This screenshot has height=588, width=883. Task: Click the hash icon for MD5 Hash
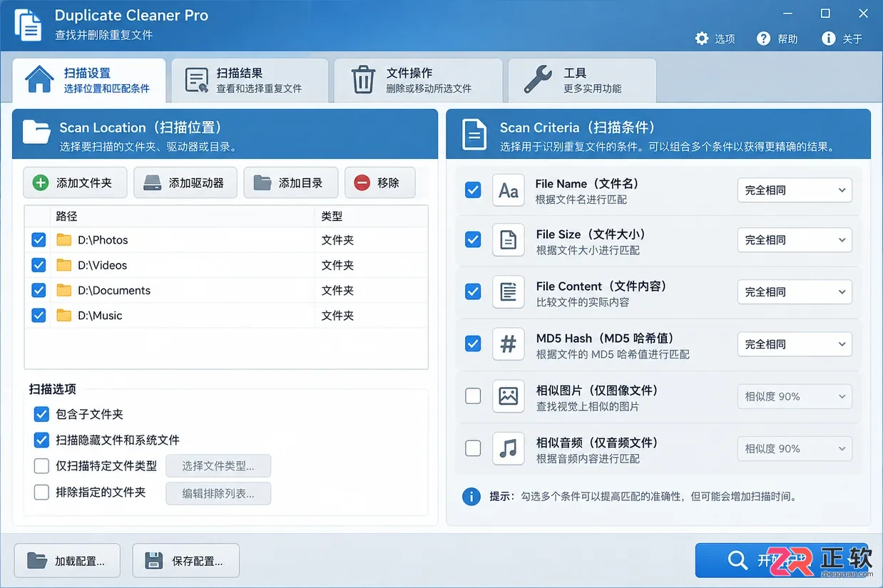[x=509, y=344]
